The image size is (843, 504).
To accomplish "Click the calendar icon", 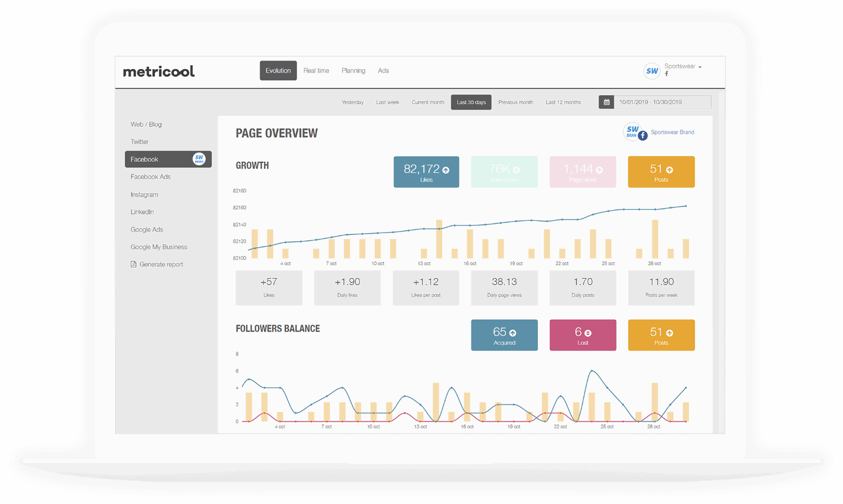I will click(606, 102).
